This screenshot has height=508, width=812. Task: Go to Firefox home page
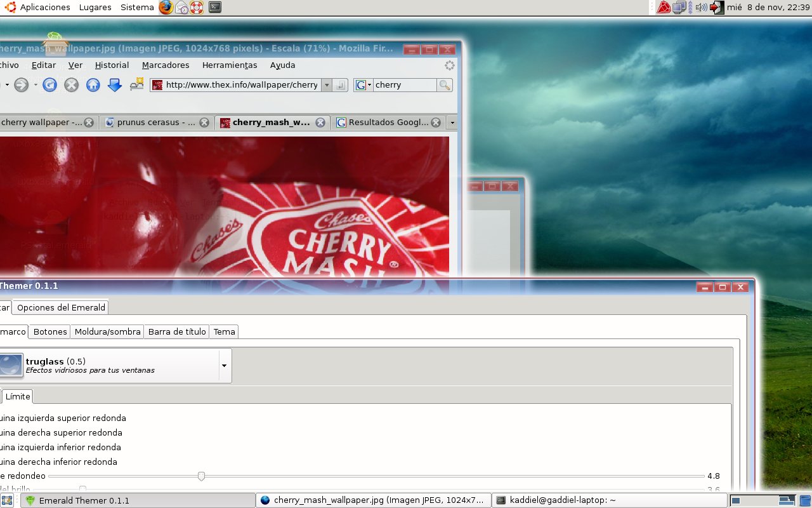[x=93, y=84]
